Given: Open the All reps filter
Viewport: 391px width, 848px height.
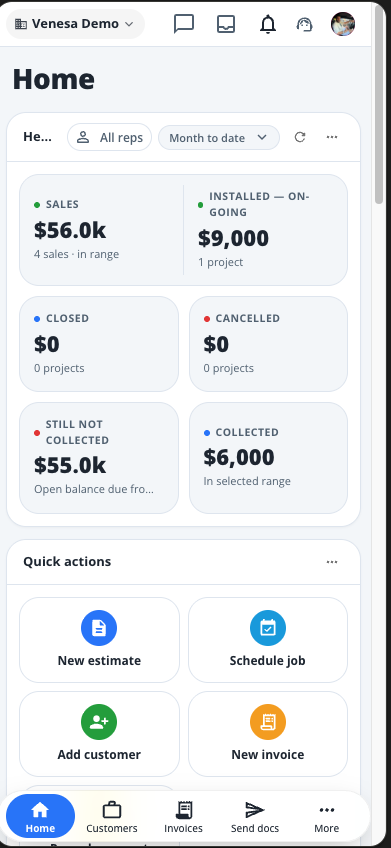Looking at the screenshot, I should tap(109, 138).
